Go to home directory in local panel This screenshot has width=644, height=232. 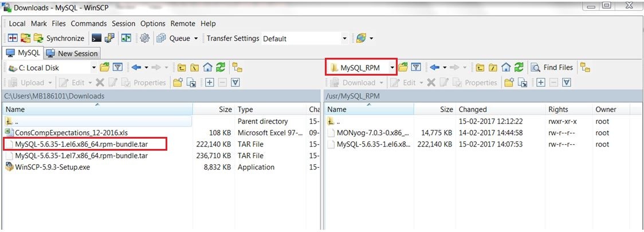208,68
